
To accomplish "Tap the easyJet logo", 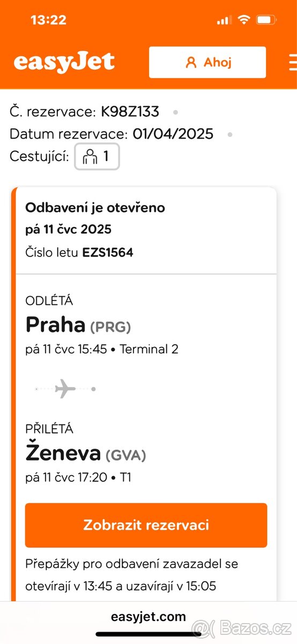I will pos(64,62).
